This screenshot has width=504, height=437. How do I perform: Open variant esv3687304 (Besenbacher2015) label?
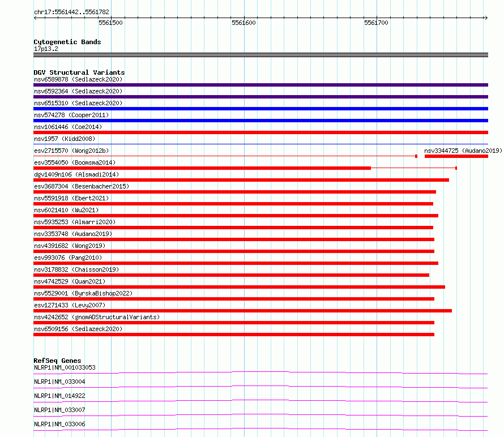pyautogui.click(x=82, y=186)
